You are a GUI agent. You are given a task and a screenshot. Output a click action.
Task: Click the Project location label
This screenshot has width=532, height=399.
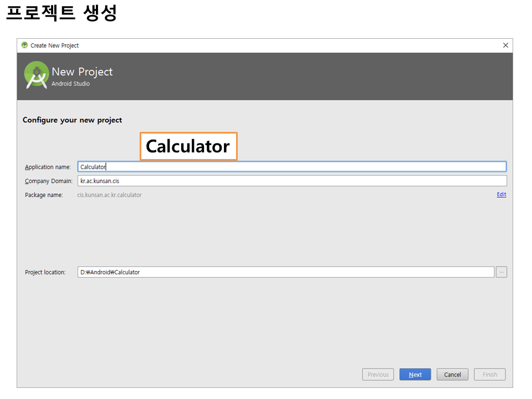(x=45, y=273)
